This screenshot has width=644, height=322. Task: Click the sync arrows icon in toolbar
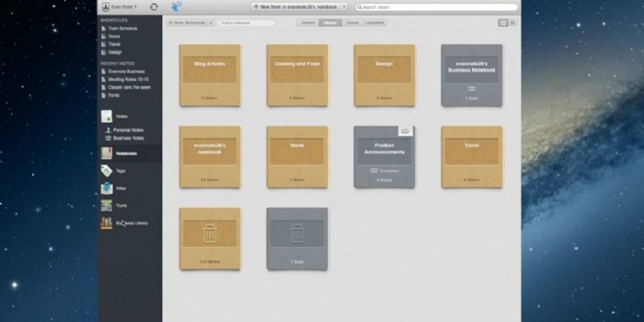(x=154, y=7)
